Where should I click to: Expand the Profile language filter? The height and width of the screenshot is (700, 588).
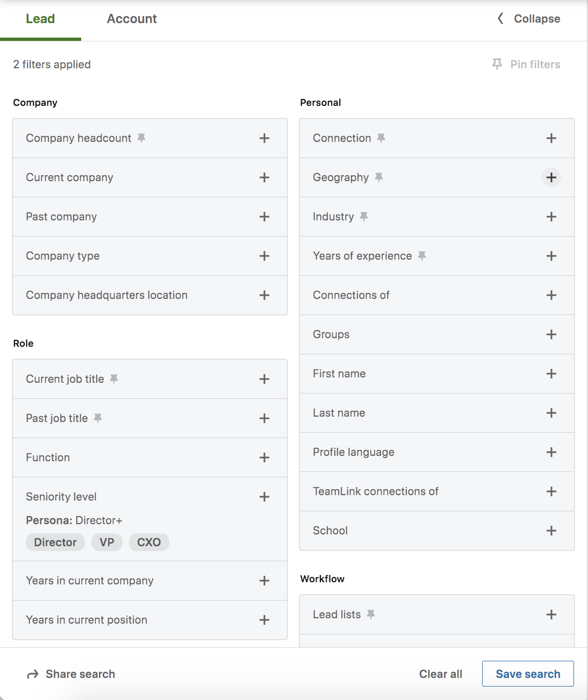pyautogui.click(x=551, y=452)
